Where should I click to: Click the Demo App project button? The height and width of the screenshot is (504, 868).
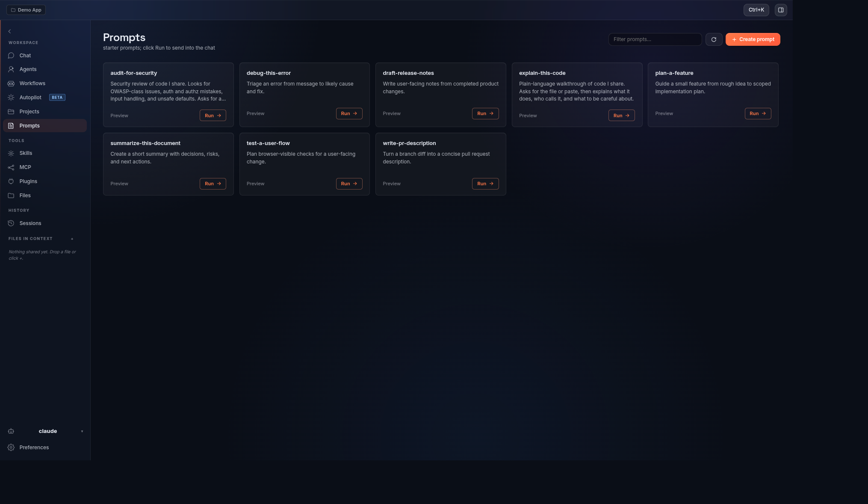[x=26, y=10]
